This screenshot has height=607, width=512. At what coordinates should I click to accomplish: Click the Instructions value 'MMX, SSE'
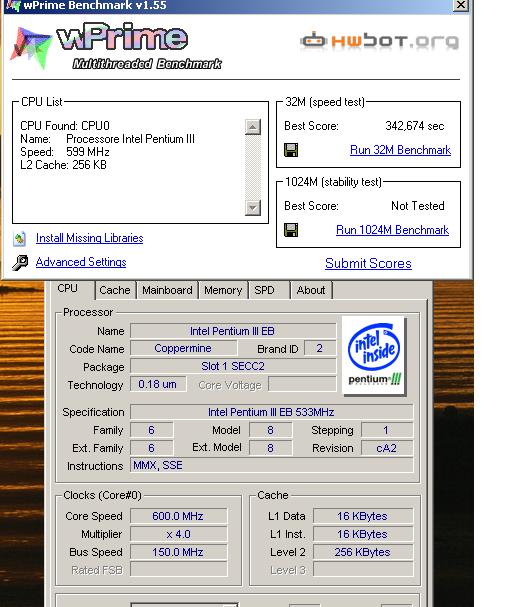point(271,465)
